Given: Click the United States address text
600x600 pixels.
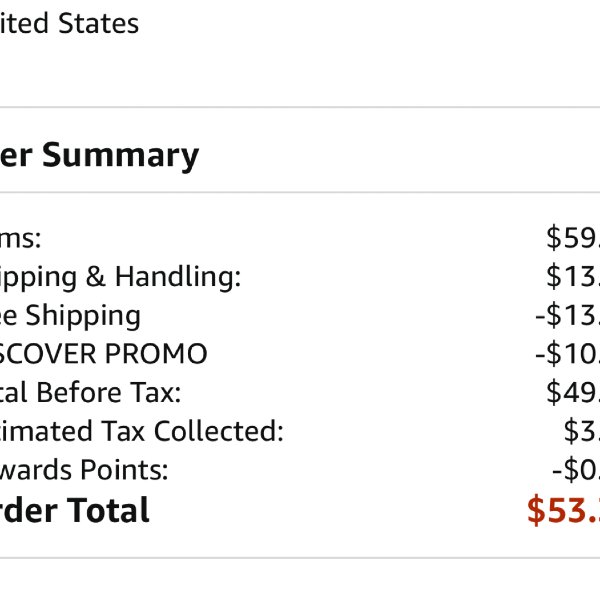Looking at the screenshot, I should coord(69,23).
